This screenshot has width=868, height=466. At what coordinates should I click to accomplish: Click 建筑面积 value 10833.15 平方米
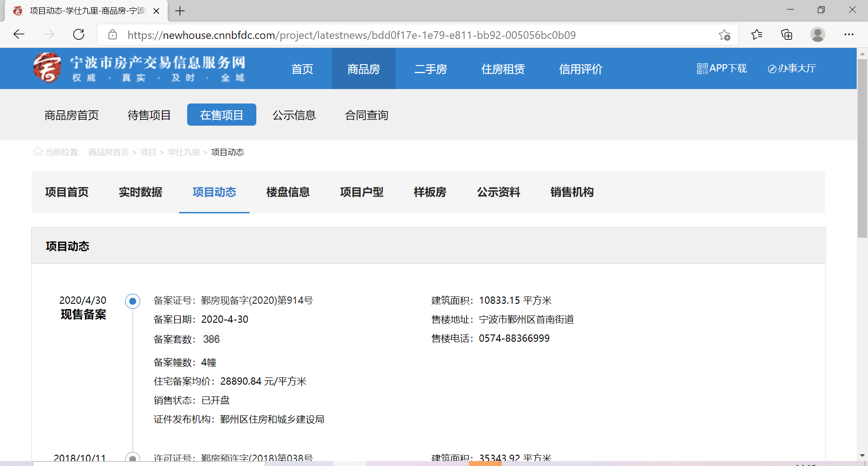515,301
